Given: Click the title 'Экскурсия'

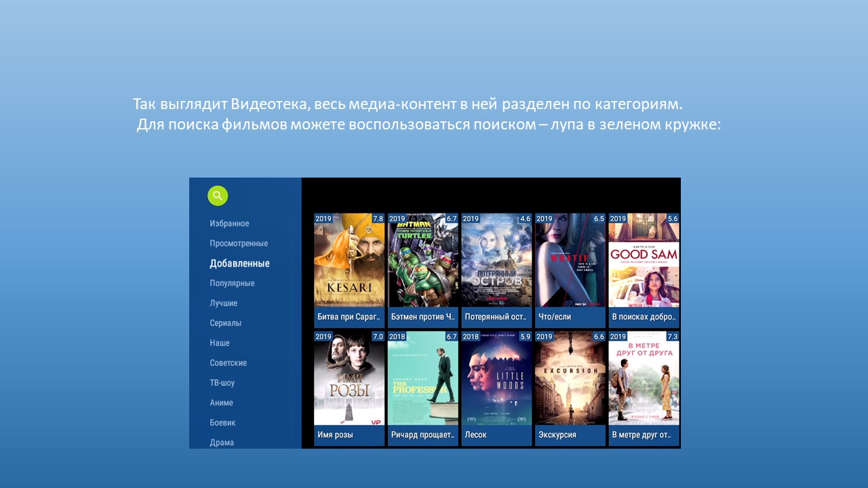Looking at the screenshot, I should 557,435.
